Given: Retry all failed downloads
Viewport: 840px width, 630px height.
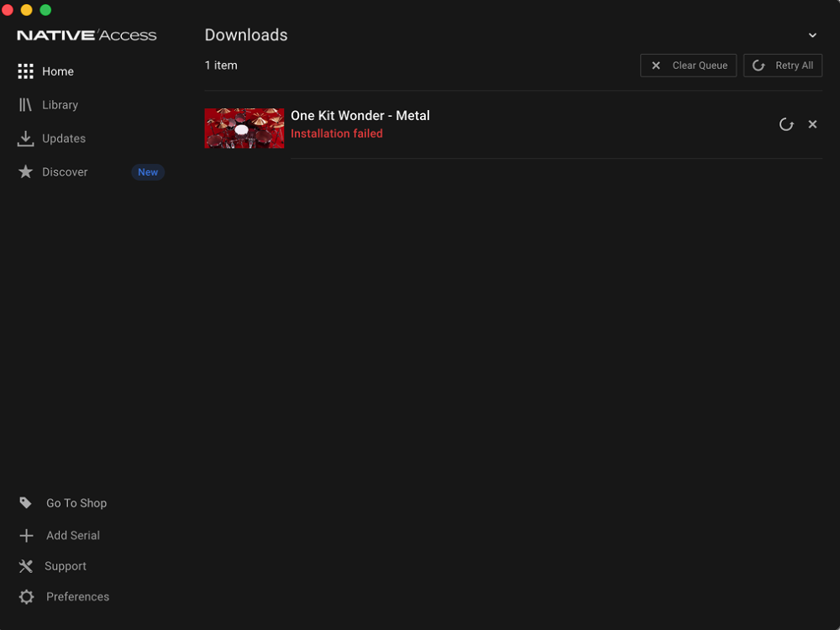Looking at the screenshot, I should (783, 66).
